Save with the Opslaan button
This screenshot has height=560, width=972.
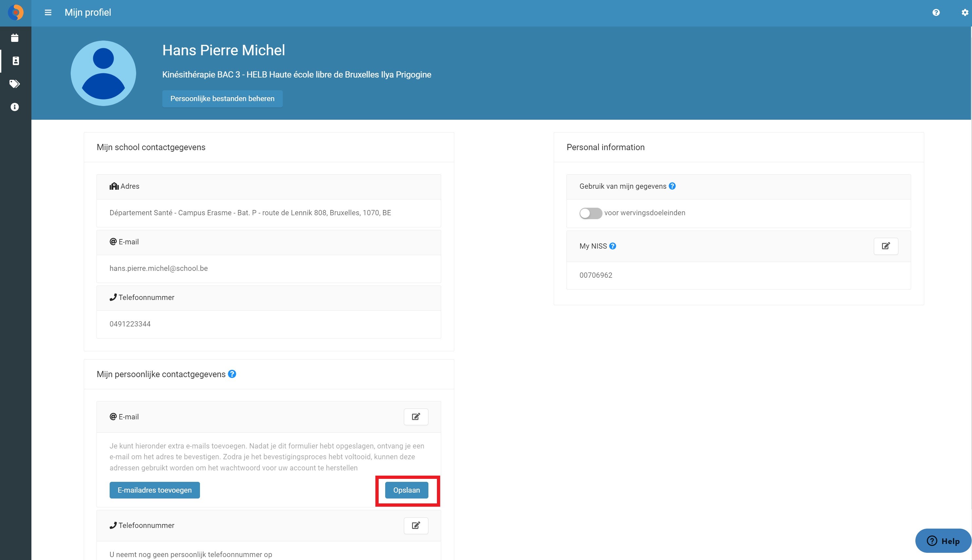[406, 490]
